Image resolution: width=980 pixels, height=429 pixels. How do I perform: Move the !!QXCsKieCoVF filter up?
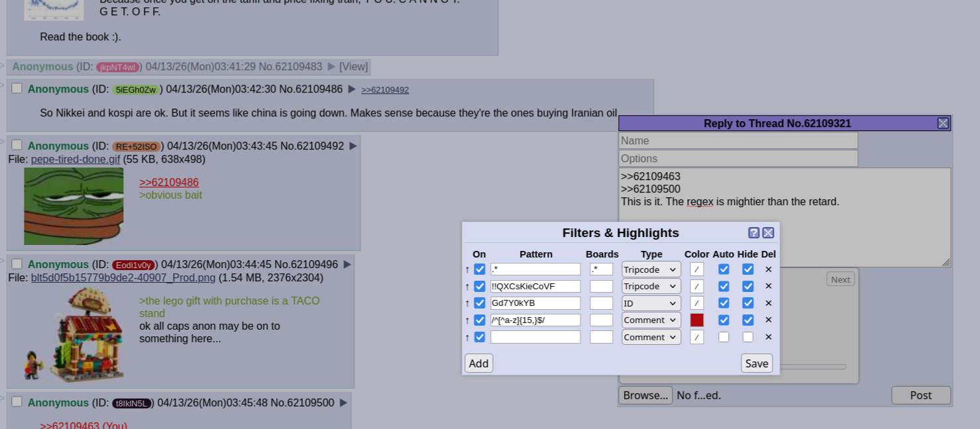click(467, 287)
